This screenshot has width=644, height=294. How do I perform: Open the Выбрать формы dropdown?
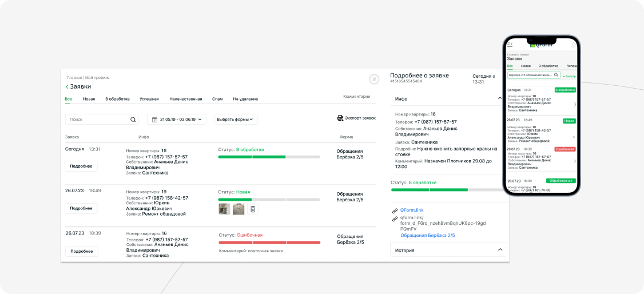point(236,120)
